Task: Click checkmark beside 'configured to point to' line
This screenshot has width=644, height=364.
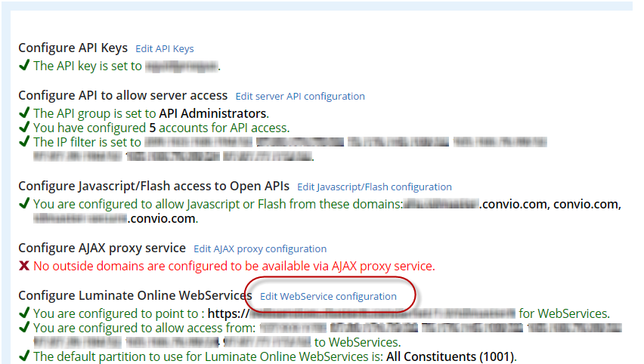Action: pyautogui.click(x=24, y=313)
